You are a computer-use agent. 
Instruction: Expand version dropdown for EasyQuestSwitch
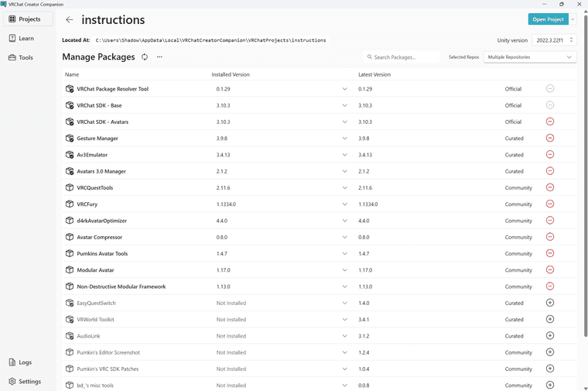coord(344,304)
